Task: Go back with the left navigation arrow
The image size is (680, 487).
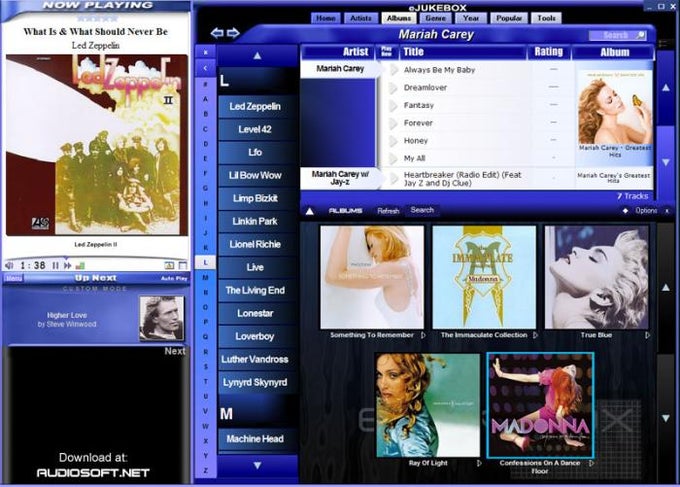Action: click(x=217, y=33)
